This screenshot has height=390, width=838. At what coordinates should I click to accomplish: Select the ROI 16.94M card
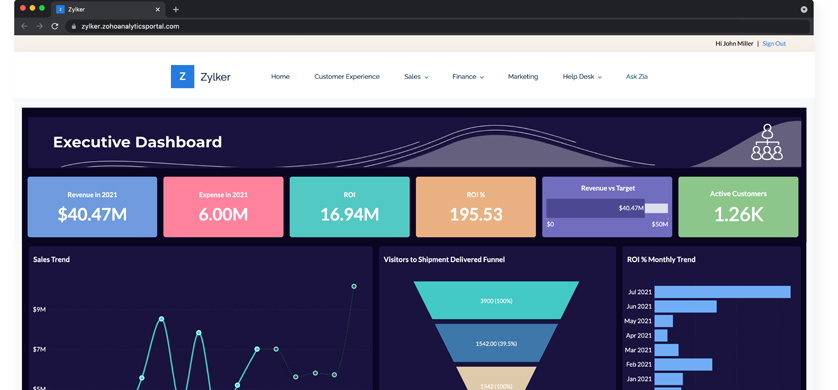tap(350, 207)
